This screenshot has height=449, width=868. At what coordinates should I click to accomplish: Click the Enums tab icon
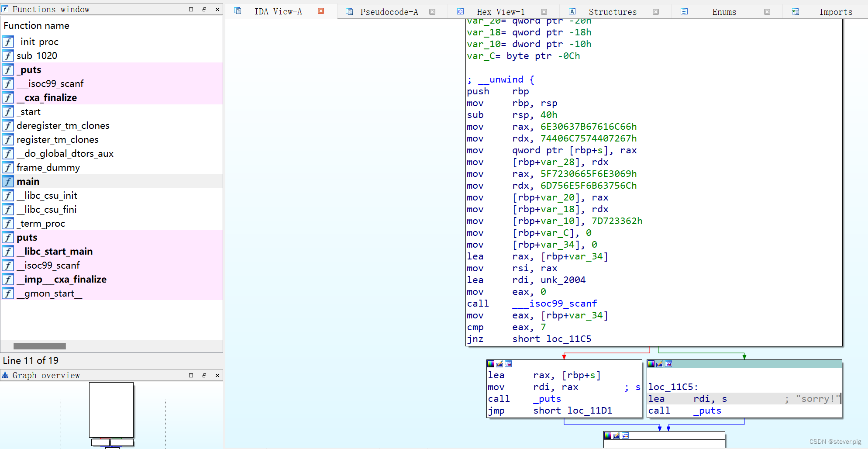[684, 11]
